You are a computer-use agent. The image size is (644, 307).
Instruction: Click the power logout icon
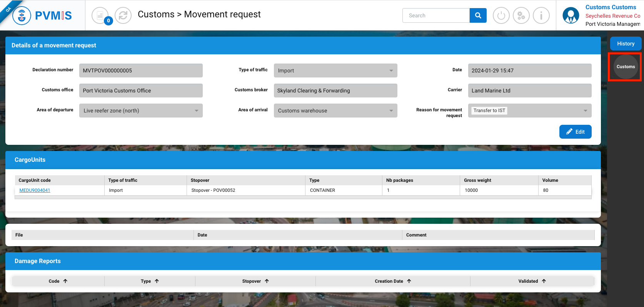click(501, 16)
